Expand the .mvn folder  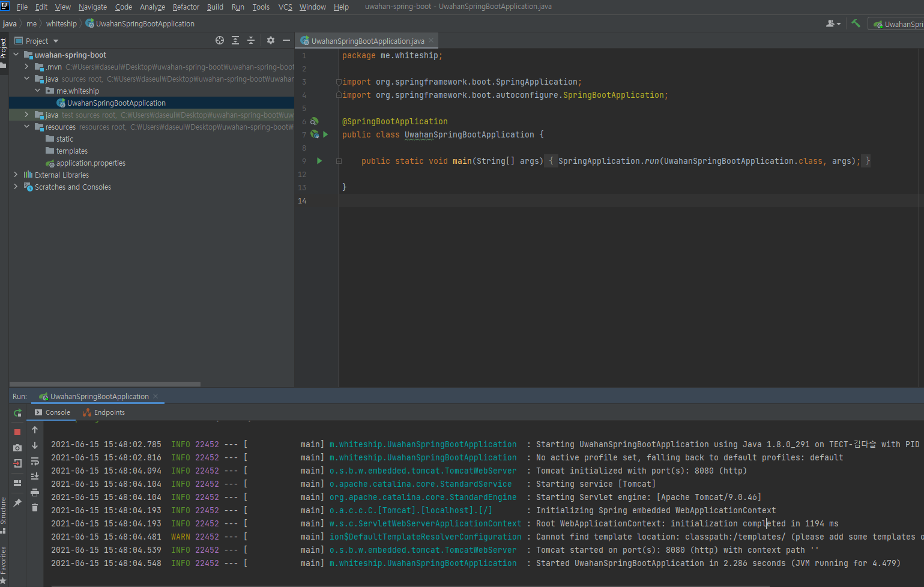tap(27, 67)
